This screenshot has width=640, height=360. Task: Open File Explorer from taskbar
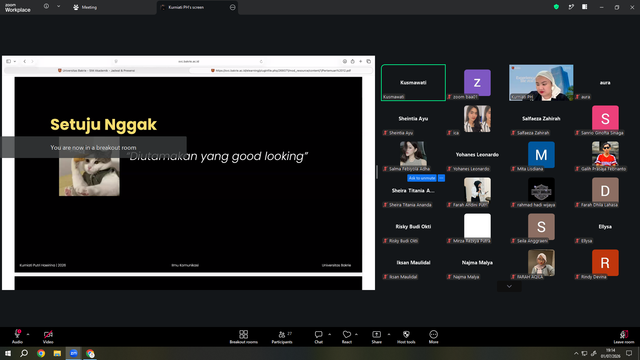pyautogui.click(x=57, y=353)
